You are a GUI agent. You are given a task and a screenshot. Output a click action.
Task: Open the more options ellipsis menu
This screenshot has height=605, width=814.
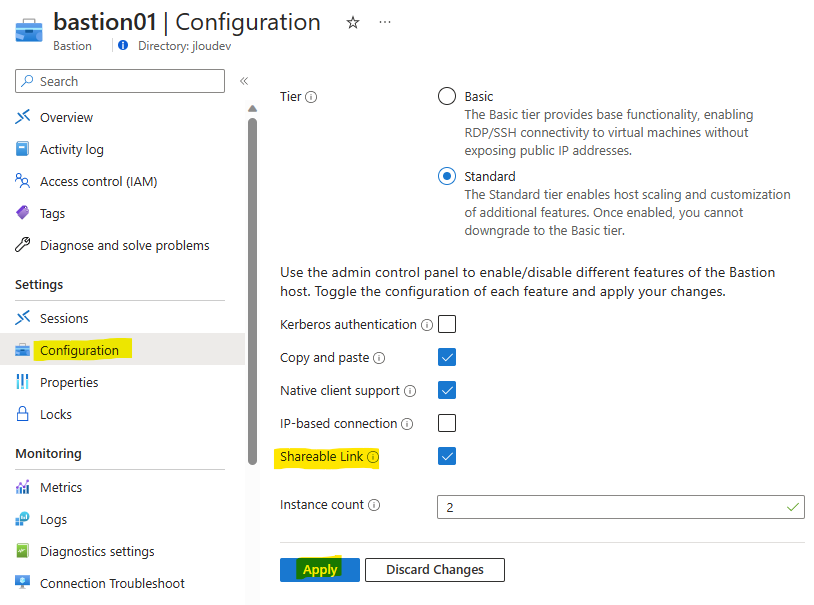385,22
